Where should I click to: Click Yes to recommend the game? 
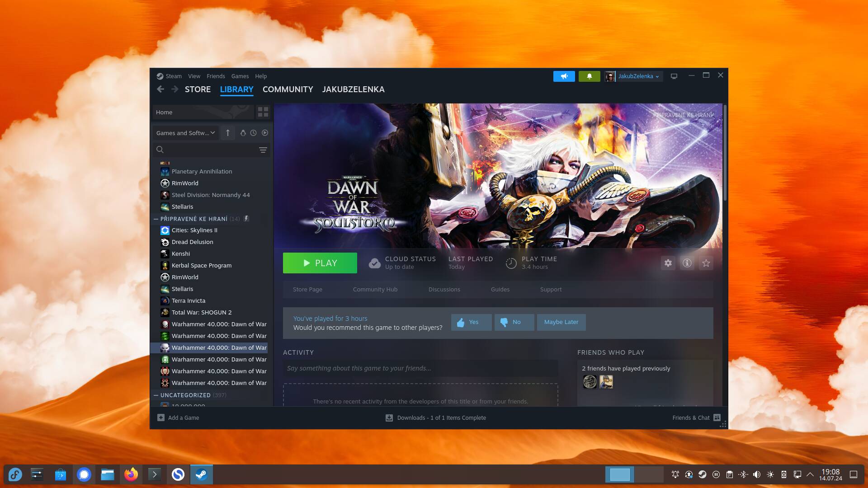(x=471, y=322)
